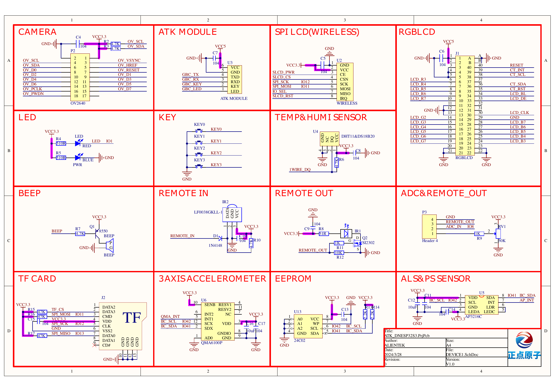Select the QMA6100P U6 accelerometer chip
This screenshot has height=392, width=555.
click(218, 321)
